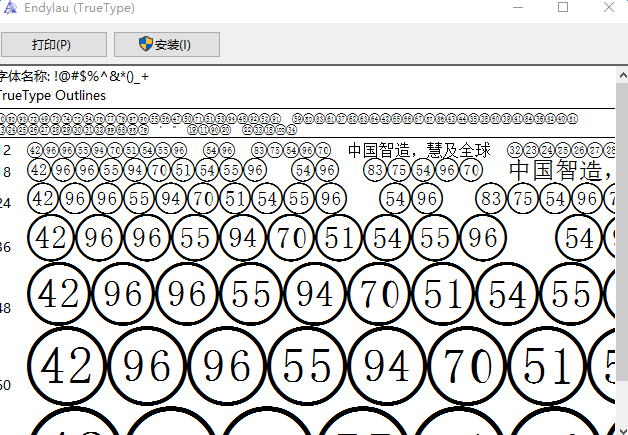
Task: Click the circled 94 glyph in size 60 row
Action: click(386, 366)
